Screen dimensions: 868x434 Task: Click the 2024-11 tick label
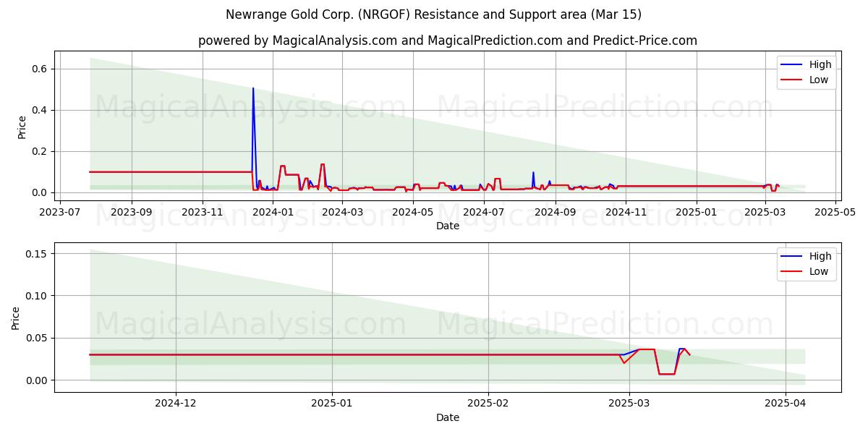tap(624, 211)
